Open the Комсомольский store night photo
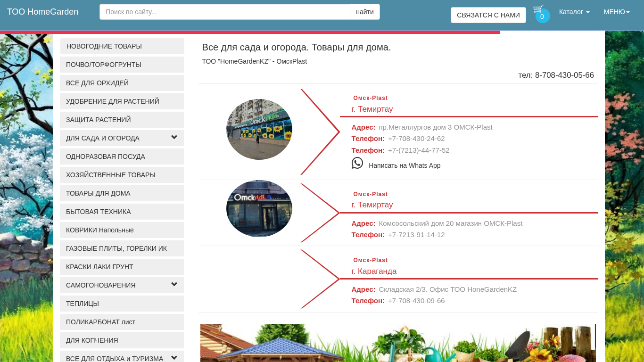This screenshot has height=362, width=644. [259, 208]
